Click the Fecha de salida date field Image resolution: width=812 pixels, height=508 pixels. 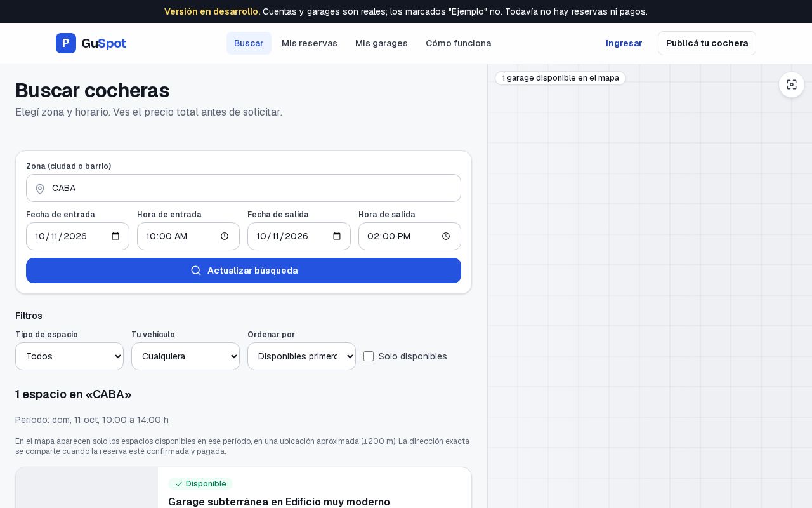pos(299,236)
